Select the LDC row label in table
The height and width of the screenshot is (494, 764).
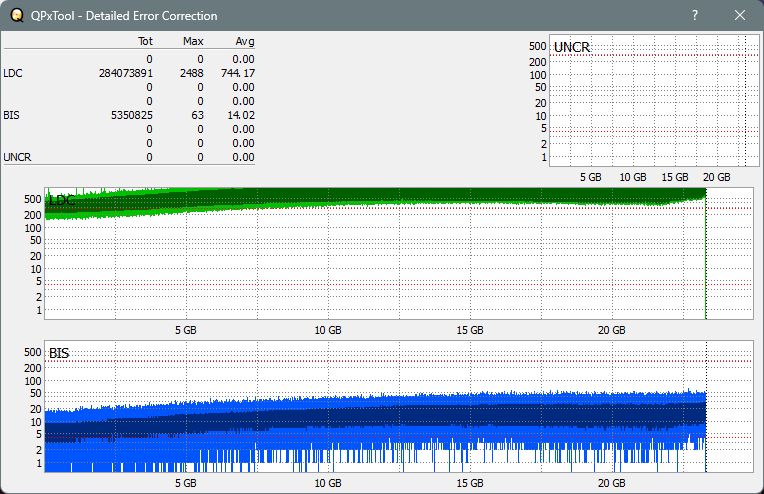coord(13,73)
